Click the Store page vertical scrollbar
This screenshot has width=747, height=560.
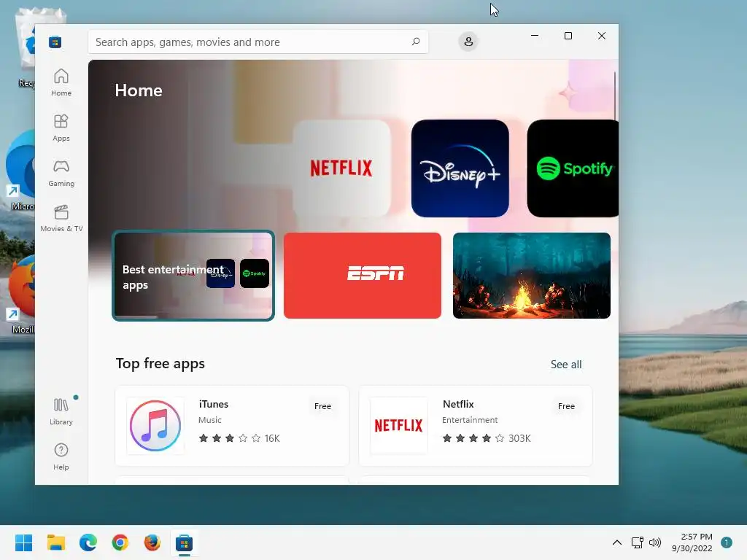[x=615, y=97]
